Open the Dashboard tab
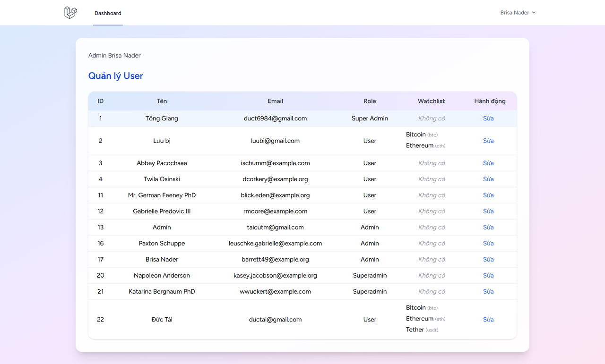 pyautogui.click(x=108, y=13)
